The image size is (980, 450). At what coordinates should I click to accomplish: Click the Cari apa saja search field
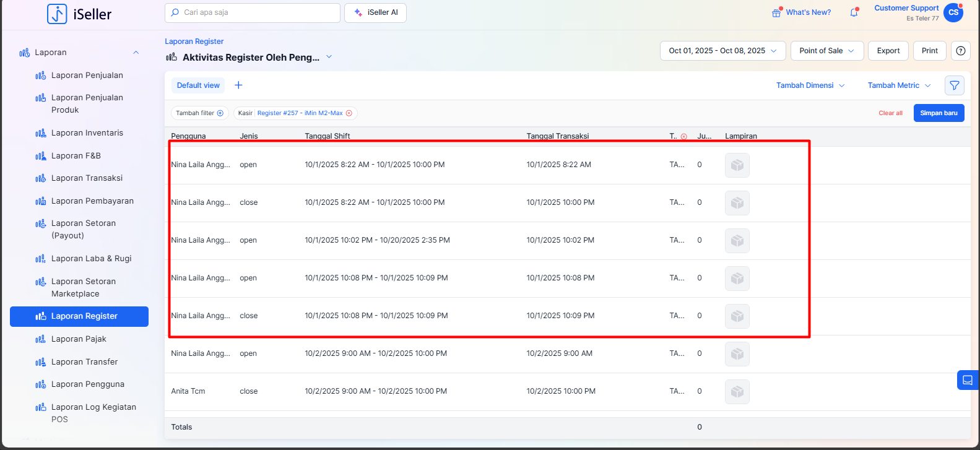(253, 12)
